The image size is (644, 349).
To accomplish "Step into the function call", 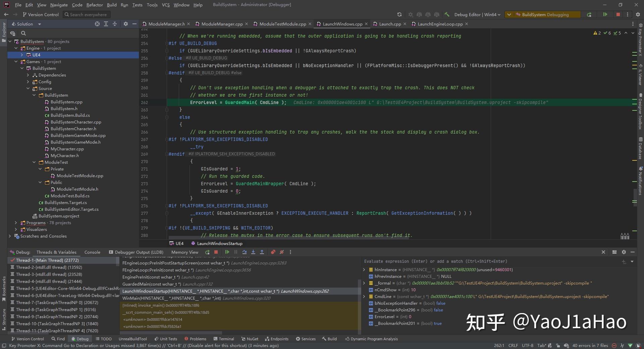I will click(x=253, y=252).
